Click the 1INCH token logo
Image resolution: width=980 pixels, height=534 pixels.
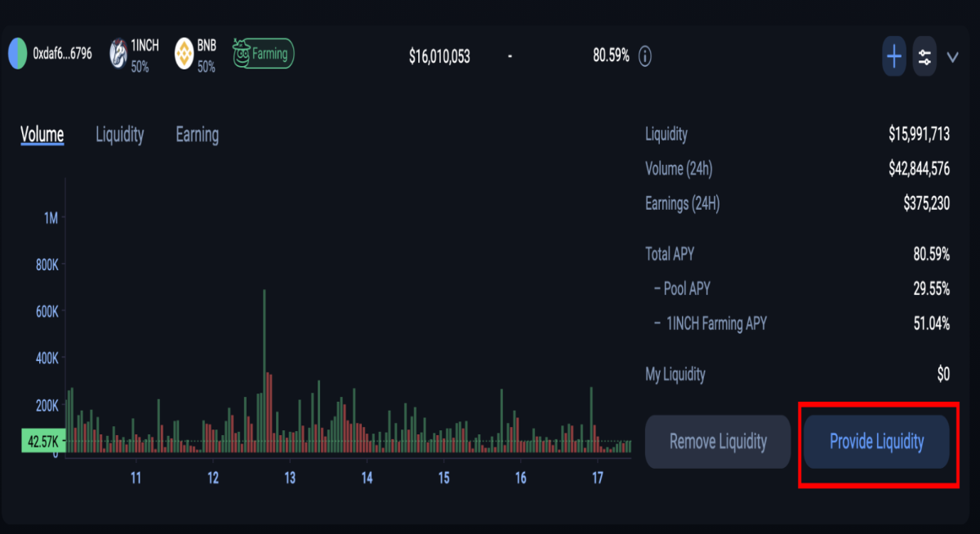[118, 52]
